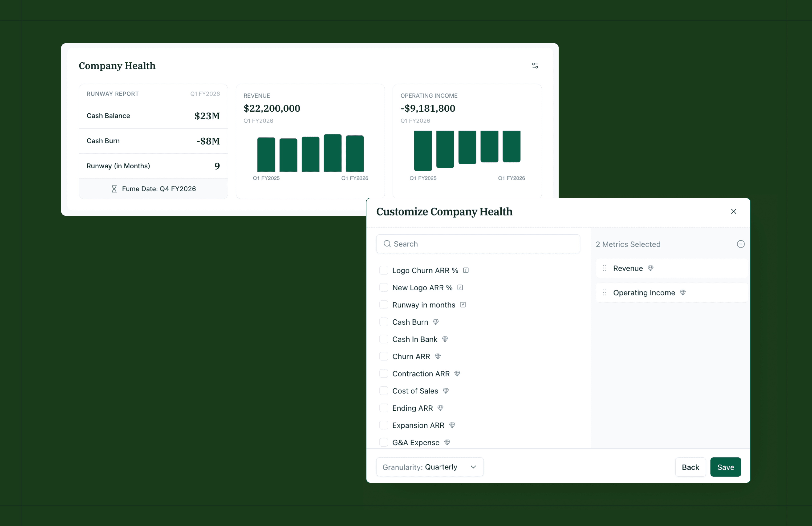Click formula icon beside New Logo ARR %

(x=460, y=287)
